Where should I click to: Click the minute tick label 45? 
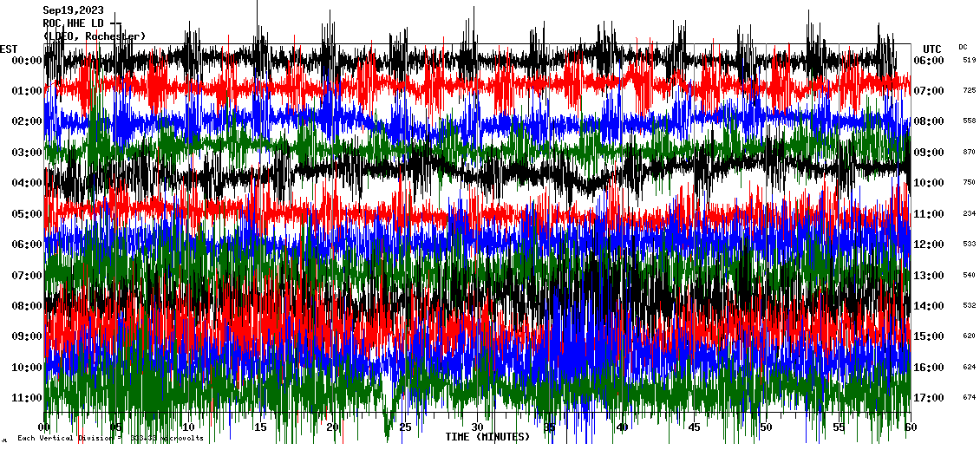pyautogui.click(x=694, y=427)
